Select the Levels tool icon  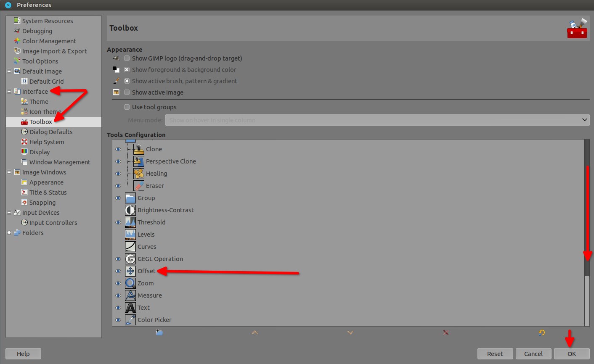(x=130, y=235)
